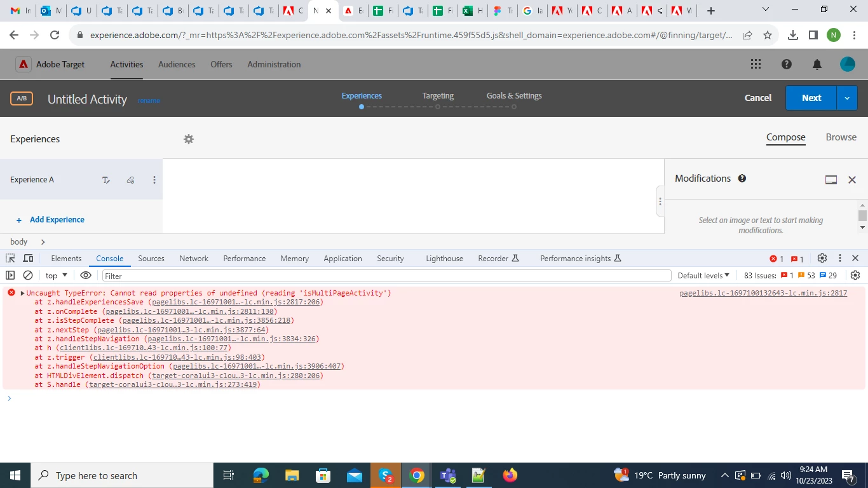
Task: Open the Activities menu
Action: (126, 64)
